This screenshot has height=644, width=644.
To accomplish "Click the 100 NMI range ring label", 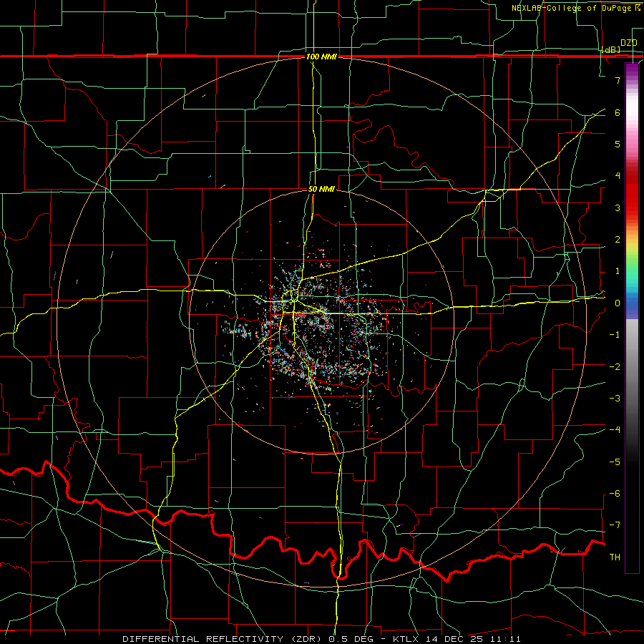I will [x=321, y=57].
